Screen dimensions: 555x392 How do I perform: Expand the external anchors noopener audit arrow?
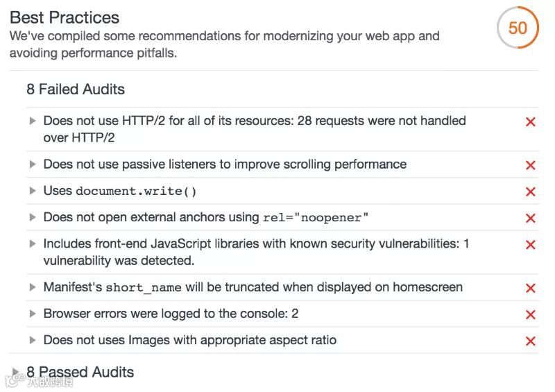[33, 217]
